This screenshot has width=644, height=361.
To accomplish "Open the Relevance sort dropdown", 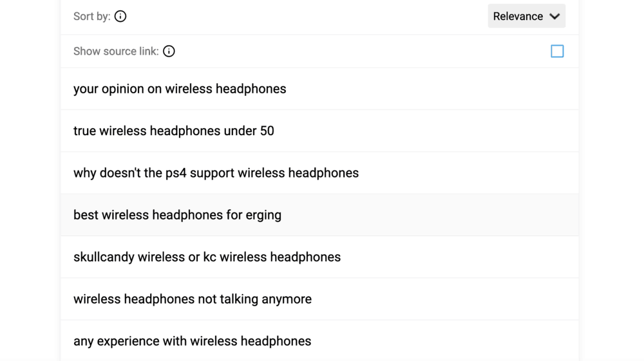I will (x=526, y=17).
